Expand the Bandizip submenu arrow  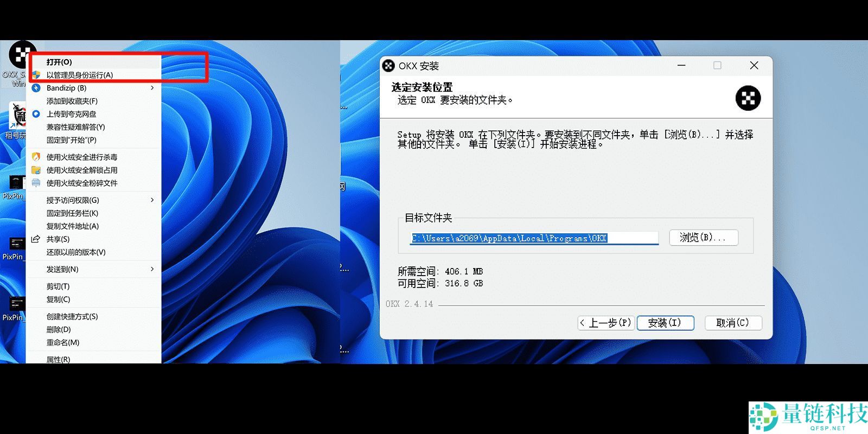click(x=152, y=88)
